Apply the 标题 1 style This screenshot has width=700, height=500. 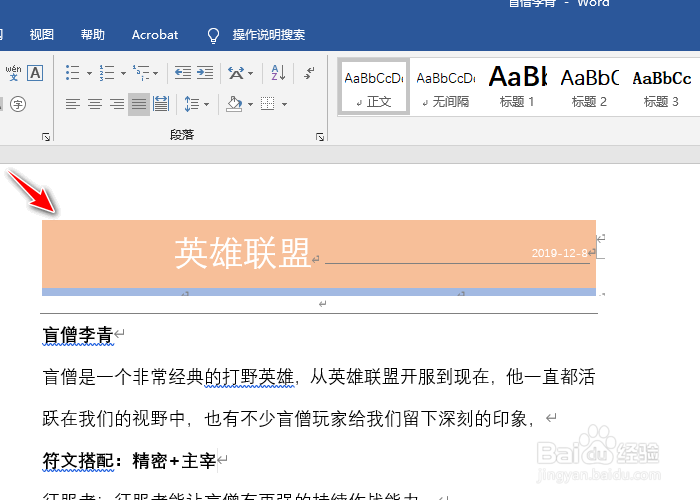click(x=517, y=87)
